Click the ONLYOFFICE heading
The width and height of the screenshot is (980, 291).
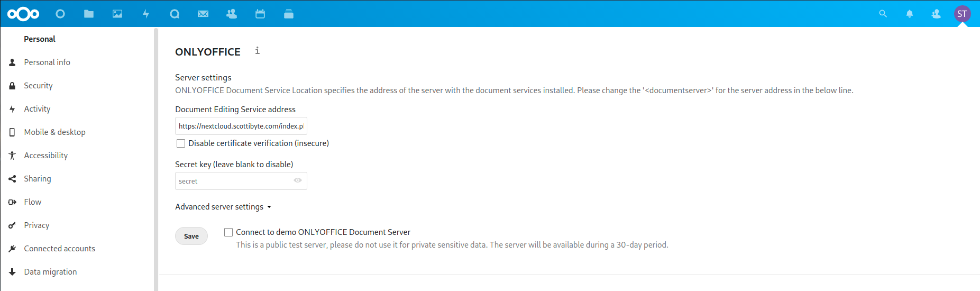pyautogui.click(x=208, y=52)
